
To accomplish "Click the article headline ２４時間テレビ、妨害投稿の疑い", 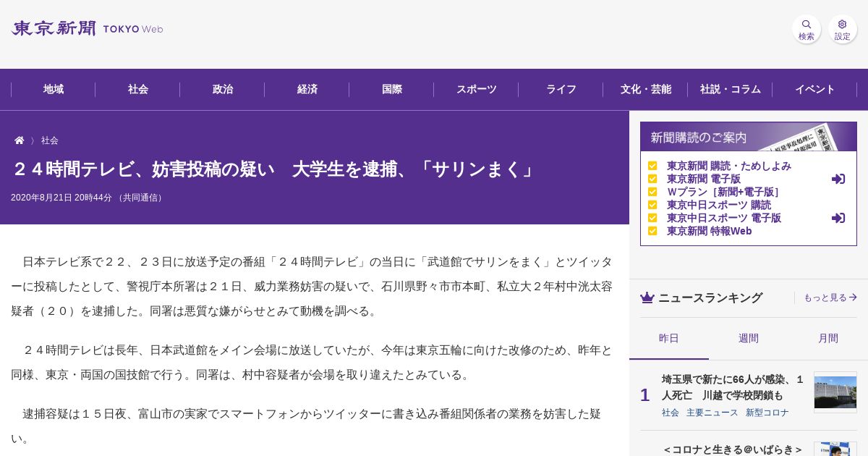I will click(274, 169).
